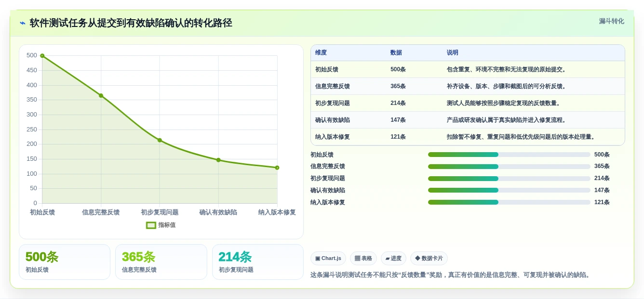Click the 表格 tag chip
This screenshot has height=299, width=644.
point(363,259)
